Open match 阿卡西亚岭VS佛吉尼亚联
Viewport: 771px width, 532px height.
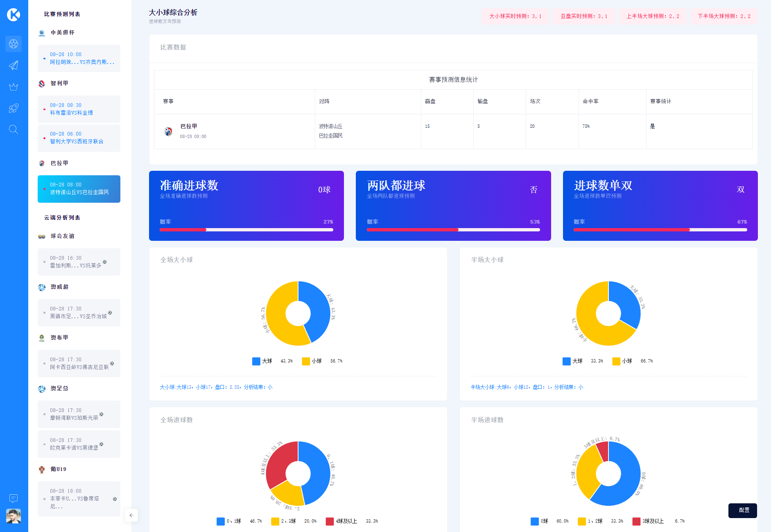tap(79, 363)
